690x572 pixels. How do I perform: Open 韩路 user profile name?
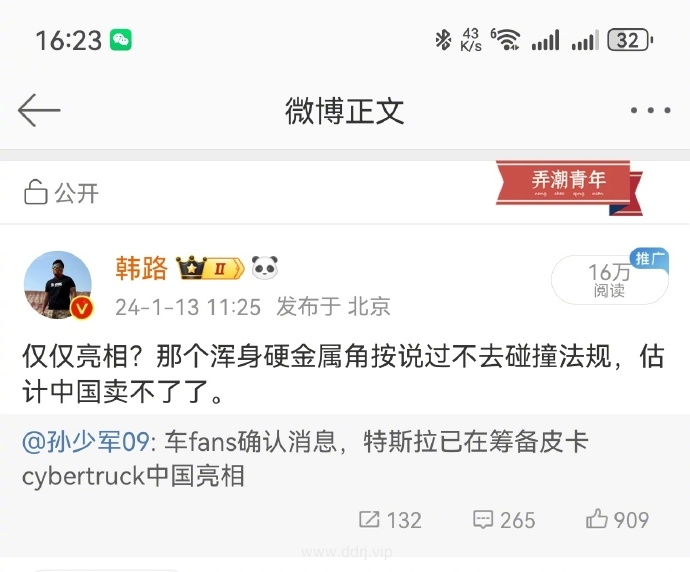(x=142, y=268)
